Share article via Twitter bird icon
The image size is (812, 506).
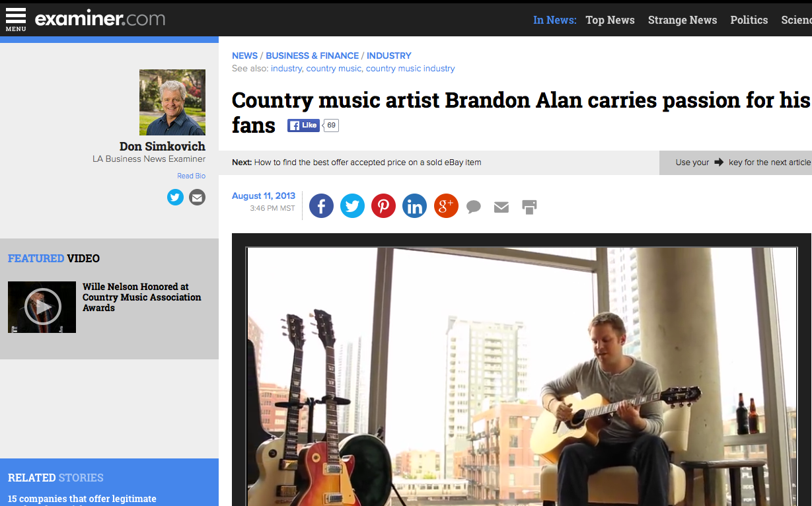352,206
